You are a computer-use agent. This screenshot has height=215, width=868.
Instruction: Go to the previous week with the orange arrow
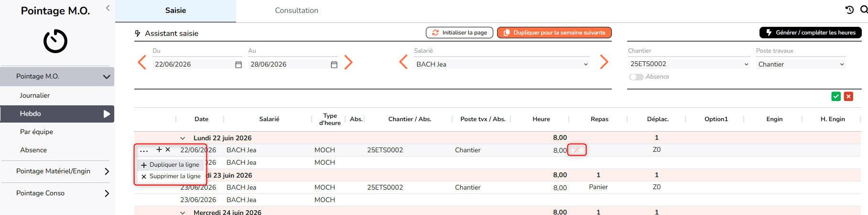[x=142, y=62]
